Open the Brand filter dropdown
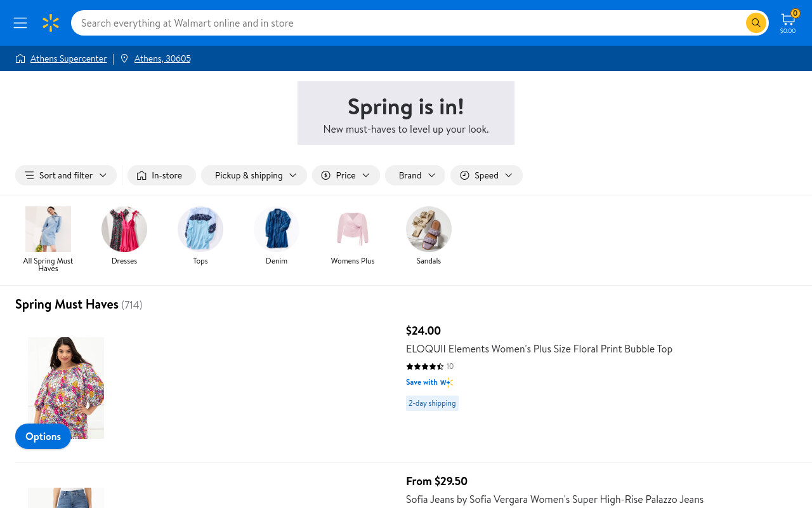 tap(415, 175)
